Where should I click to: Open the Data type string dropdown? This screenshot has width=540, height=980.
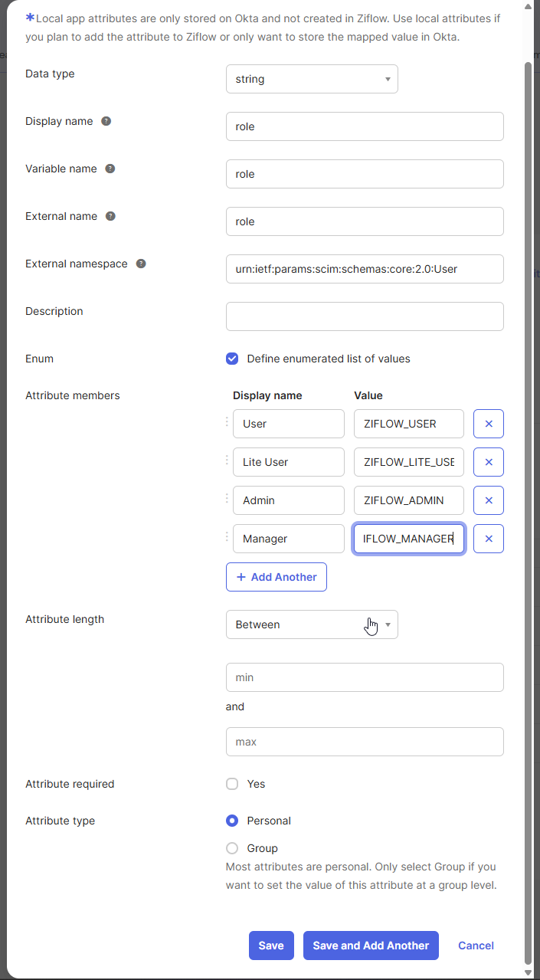point(312,79)
